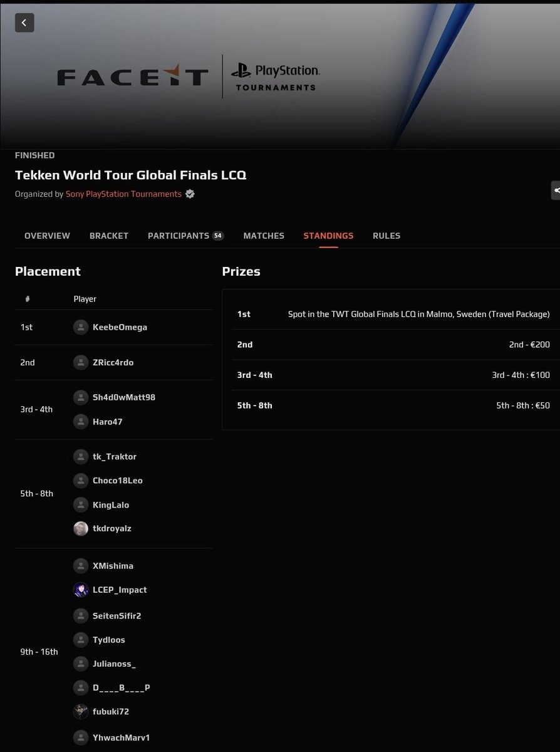Open player name Julianoss_
Screen dimensions: 560x752
(x=114, y=664)
